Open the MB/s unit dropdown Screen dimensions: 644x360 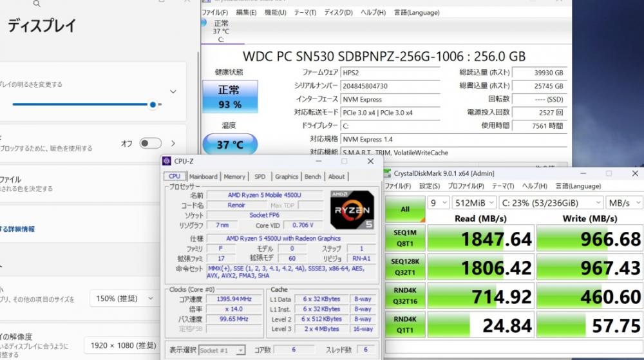(624, 203)
